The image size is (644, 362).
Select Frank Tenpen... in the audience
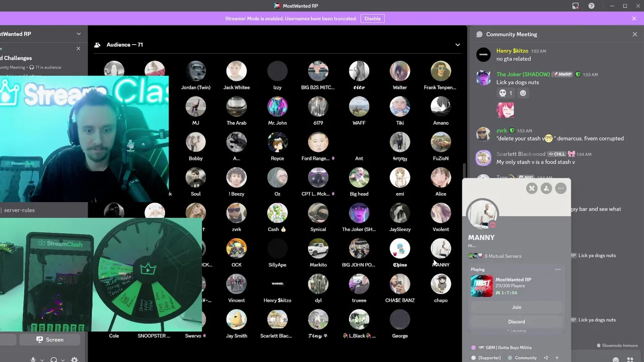click(440, 76)
